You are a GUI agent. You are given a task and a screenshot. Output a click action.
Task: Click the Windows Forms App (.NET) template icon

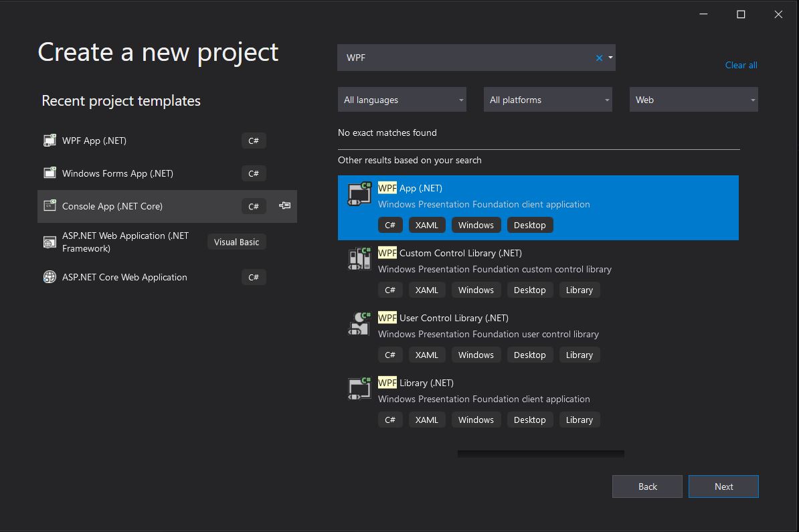[50, 173]
